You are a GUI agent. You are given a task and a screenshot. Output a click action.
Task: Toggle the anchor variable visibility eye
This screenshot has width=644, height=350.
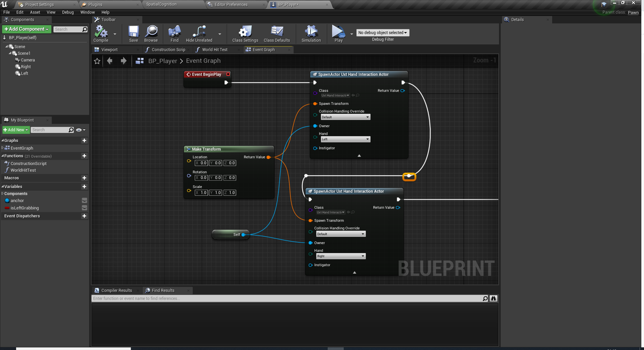(84, 201)
